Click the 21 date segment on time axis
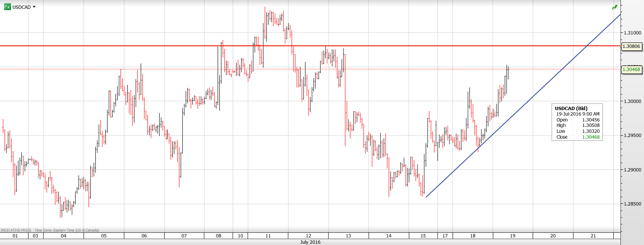Screen dimensions: 644x245 593,236
